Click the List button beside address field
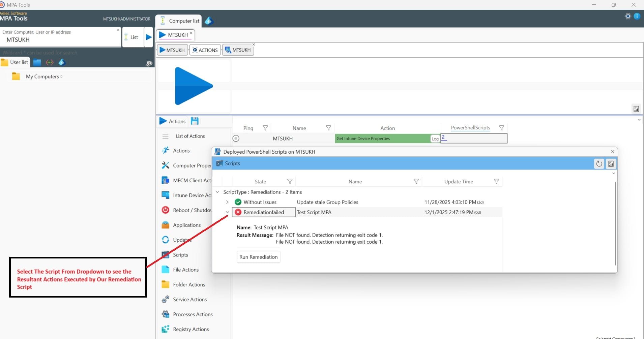The image size is (644, 339). pos(133,37)
